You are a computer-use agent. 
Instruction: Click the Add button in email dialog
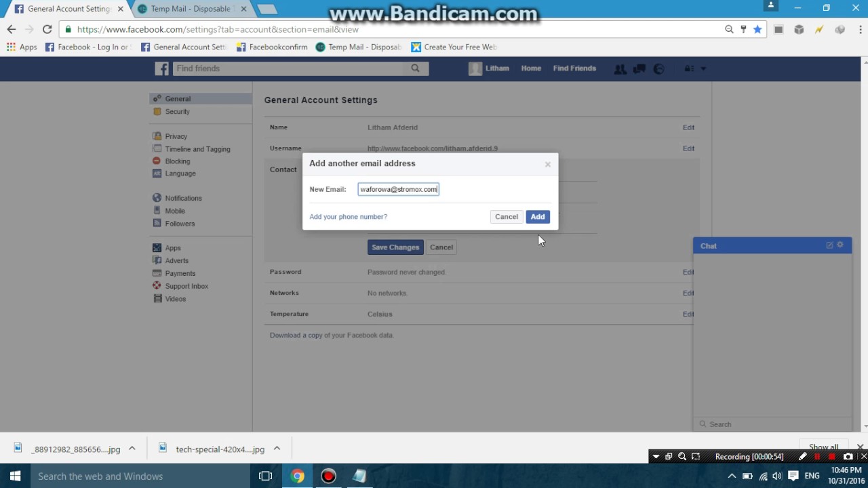[x=538, y=217]
